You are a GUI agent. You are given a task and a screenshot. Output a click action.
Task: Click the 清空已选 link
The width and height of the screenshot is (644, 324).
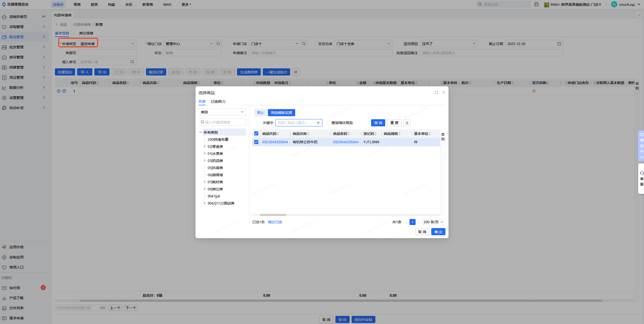click(x=275, y=222)
